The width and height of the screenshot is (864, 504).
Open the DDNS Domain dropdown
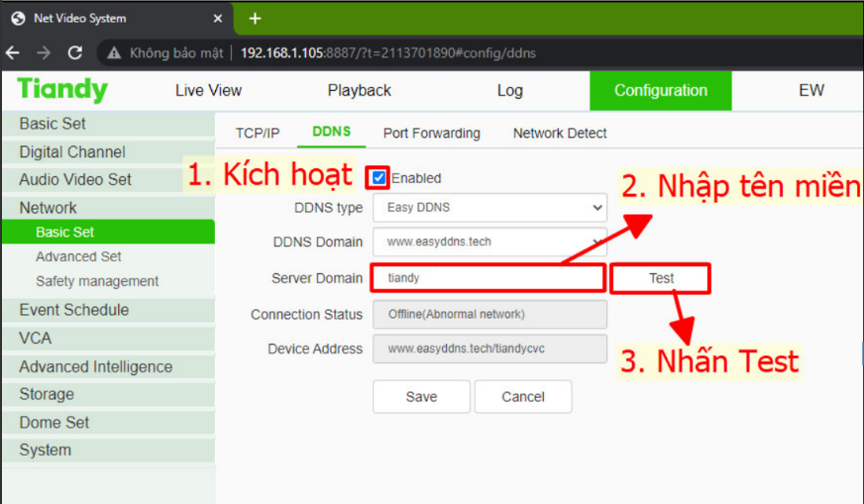(x=489, y=242)
